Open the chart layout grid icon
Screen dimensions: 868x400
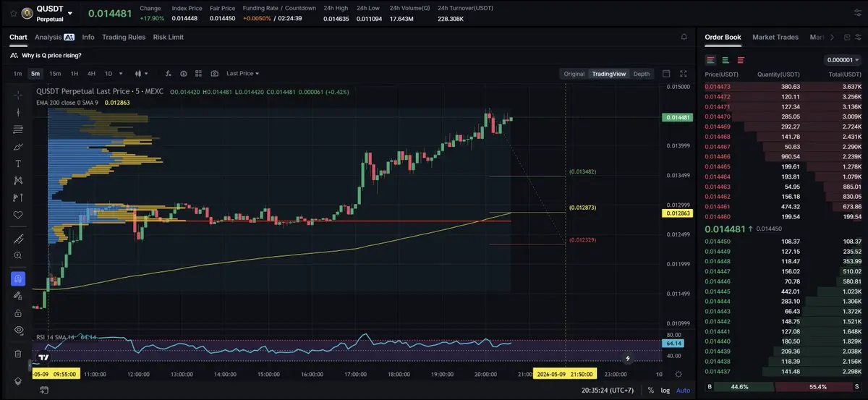[199, 74]
